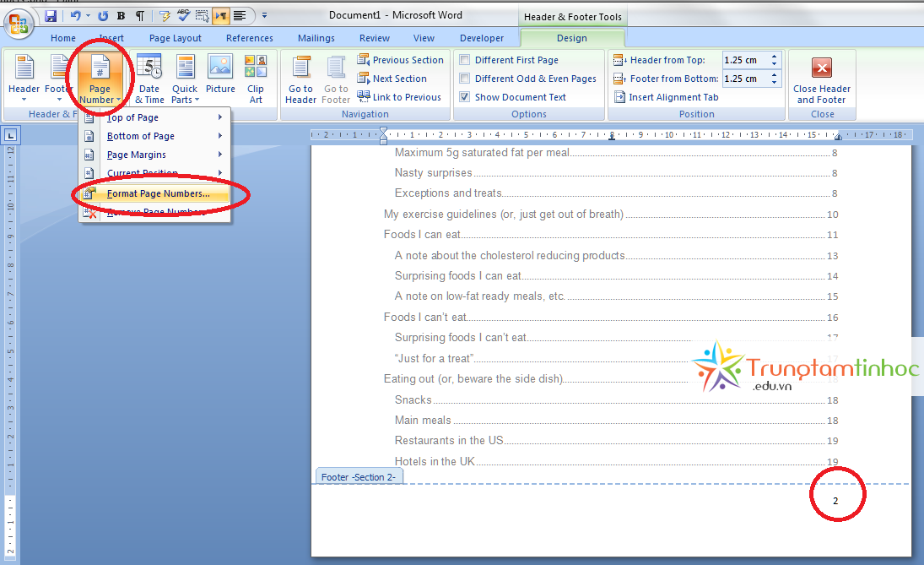Open the Page Layout tab

(175, 38)
